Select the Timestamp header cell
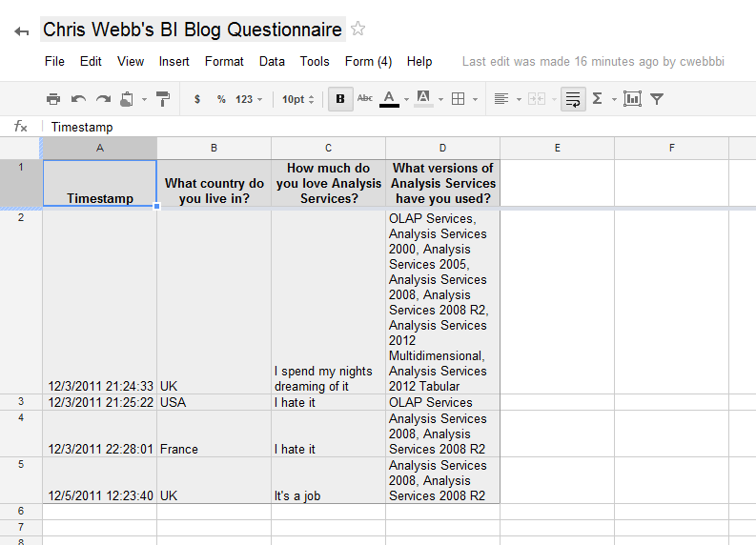The image size is (756, 545). [x=100, y=183]
